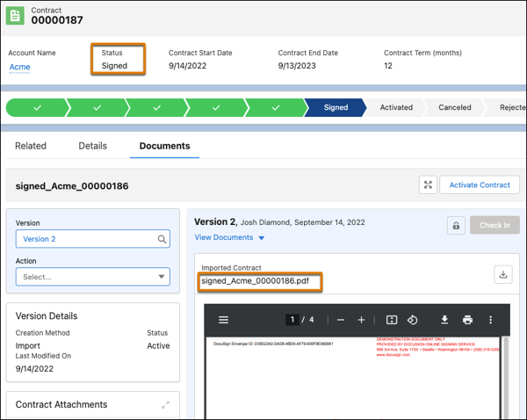
Task: Click the Activate Contract button
Action: pos(479,185)
